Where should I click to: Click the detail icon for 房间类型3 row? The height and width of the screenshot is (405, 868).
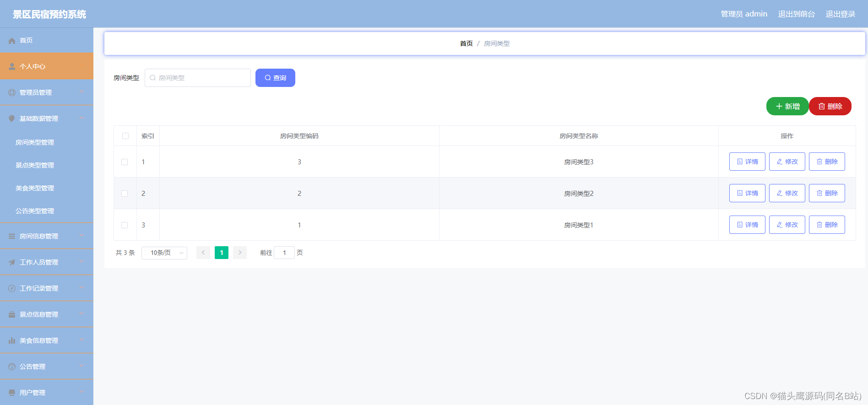(740, 162)
